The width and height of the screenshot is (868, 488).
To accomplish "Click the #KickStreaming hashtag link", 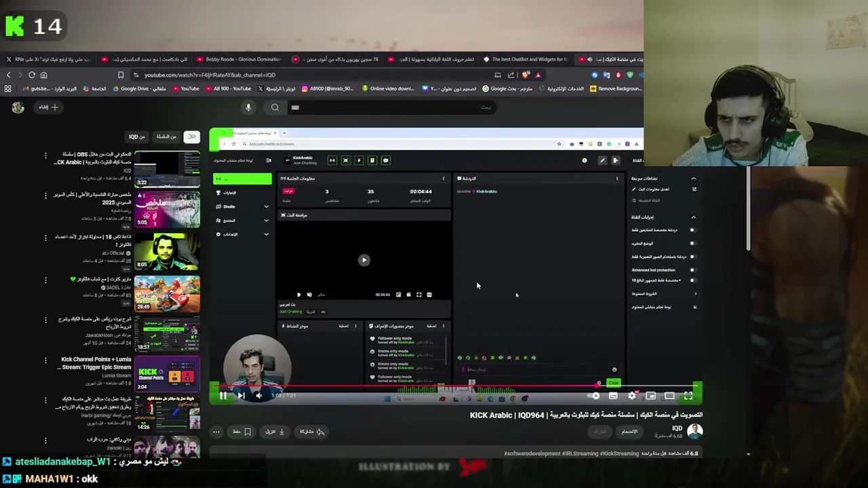I will pyautogui.click(x=620, y=453).
